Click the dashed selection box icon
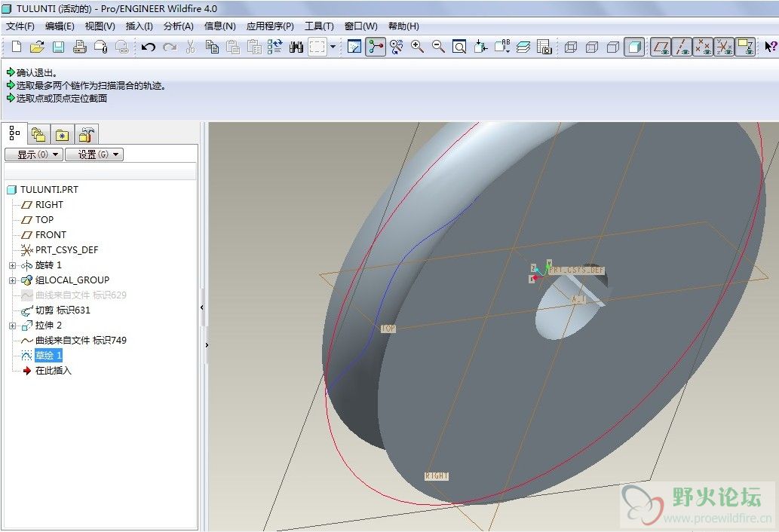Image resolution: width=779 pixels, height=532 pixels. (x=317, y=47)
